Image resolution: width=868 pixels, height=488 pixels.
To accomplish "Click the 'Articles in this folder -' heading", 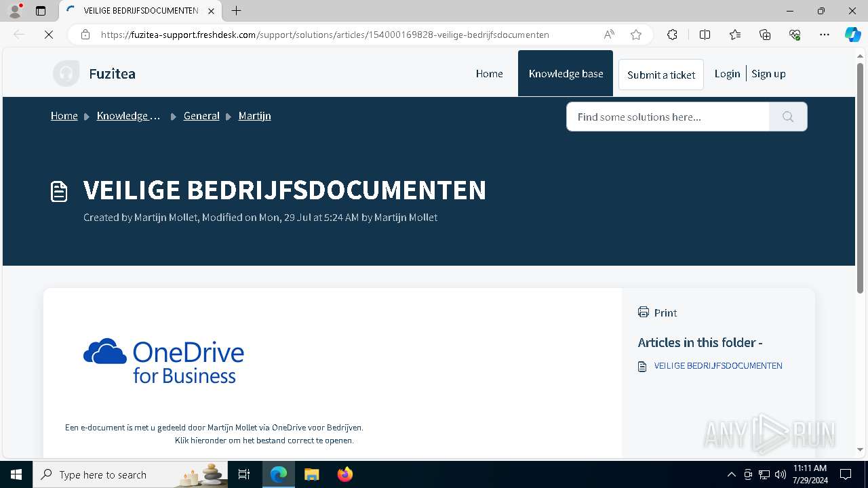I will pos(700,342).
